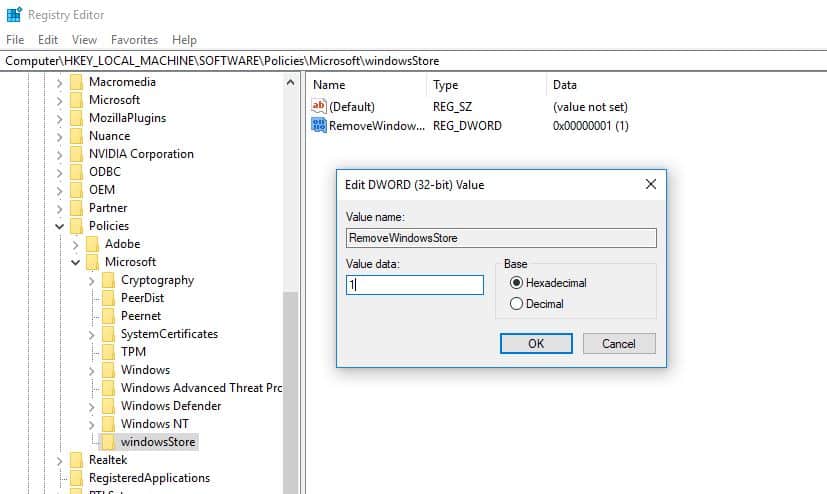Image resolution: width=827 pixels, height=494 pixels.
Task: Collapse the Microsoft key under Policies
Action: pos(75,262)
